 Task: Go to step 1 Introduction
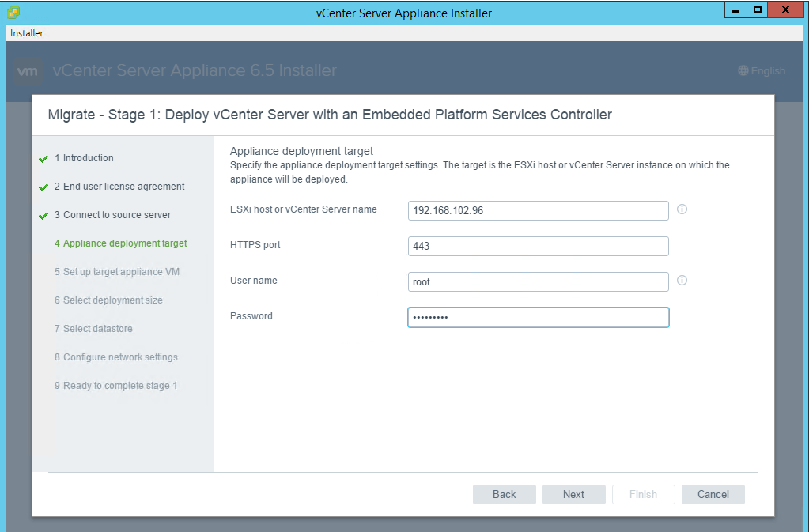[84, 158]
